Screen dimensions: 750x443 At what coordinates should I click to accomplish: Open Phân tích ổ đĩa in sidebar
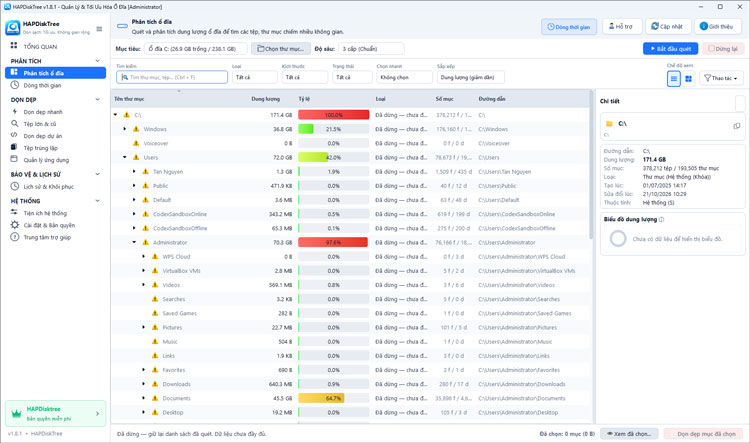coord(55,73)
